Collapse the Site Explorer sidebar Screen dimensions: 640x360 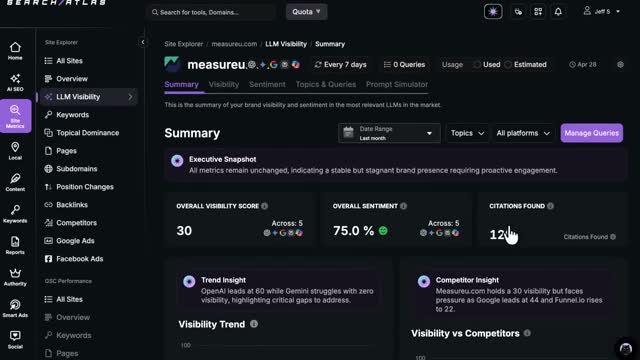tap(142, 42)
